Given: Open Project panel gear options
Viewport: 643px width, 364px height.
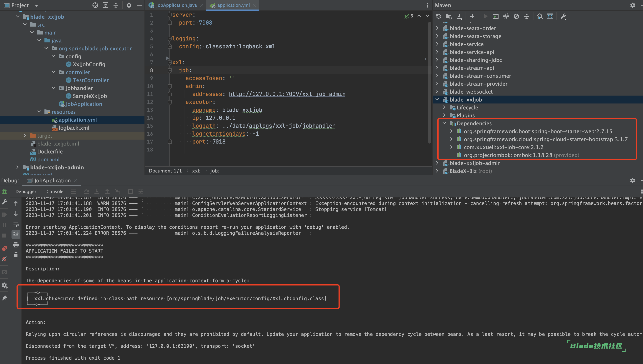Looking at the screenshot, I should click(x=129, y=5).
